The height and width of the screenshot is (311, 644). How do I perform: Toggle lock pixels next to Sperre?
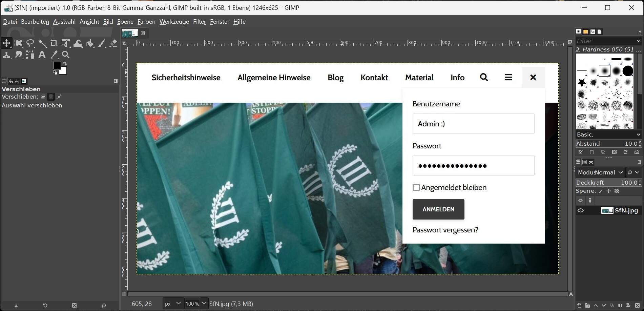click(x=601, y=191)
